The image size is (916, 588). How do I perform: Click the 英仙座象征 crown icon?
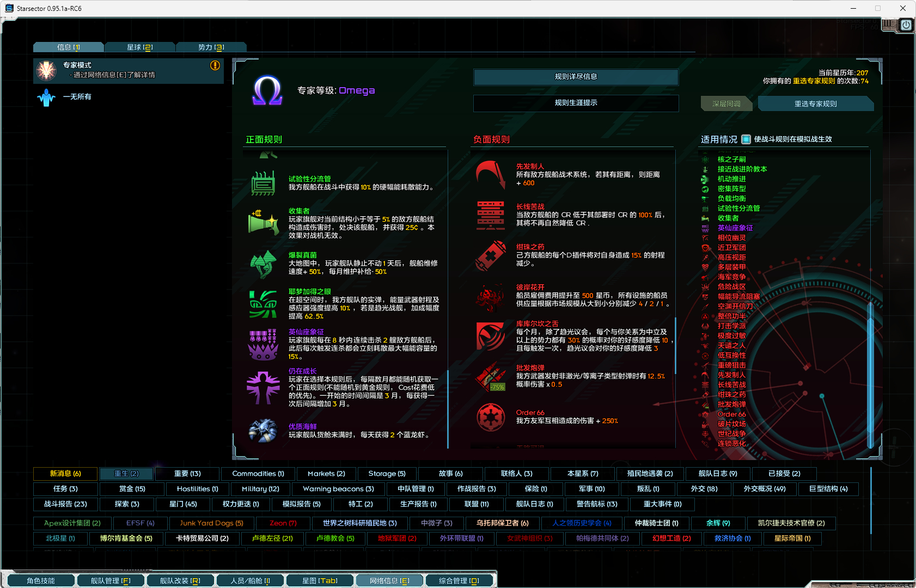click(x=263, y=344)
